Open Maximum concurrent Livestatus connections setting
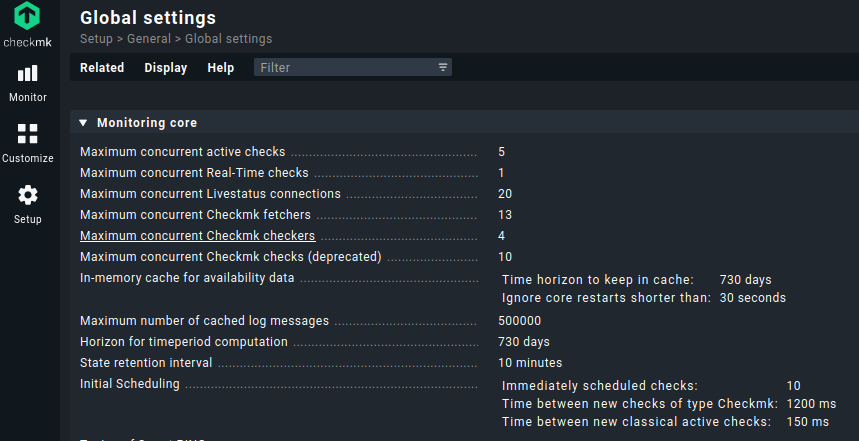 click(x=210, y=194)
